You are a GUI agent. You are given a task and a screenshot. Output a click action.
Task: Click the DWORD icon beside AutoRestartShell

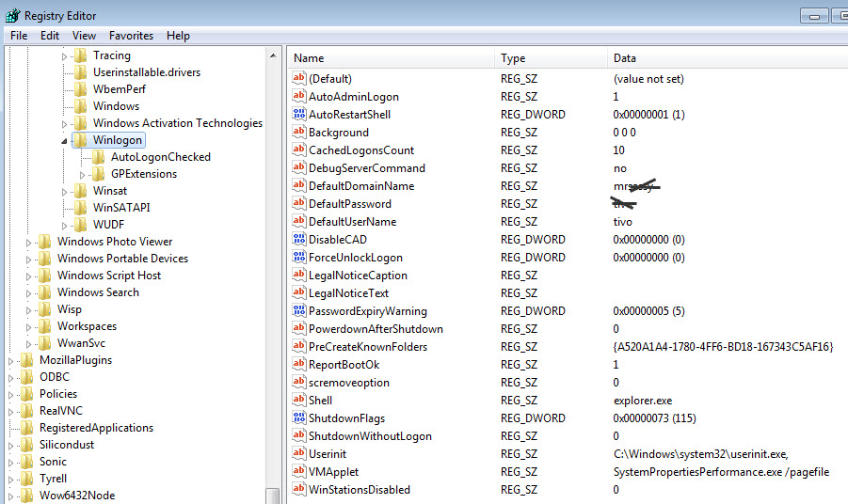[299, 114]
